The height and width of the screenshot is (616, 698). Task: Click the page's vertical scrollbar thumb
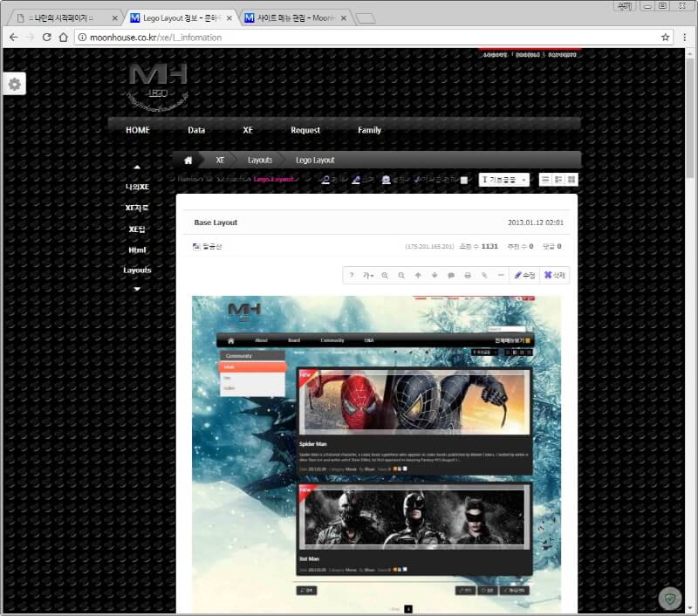pyautogui.click(x=690, y=118)
